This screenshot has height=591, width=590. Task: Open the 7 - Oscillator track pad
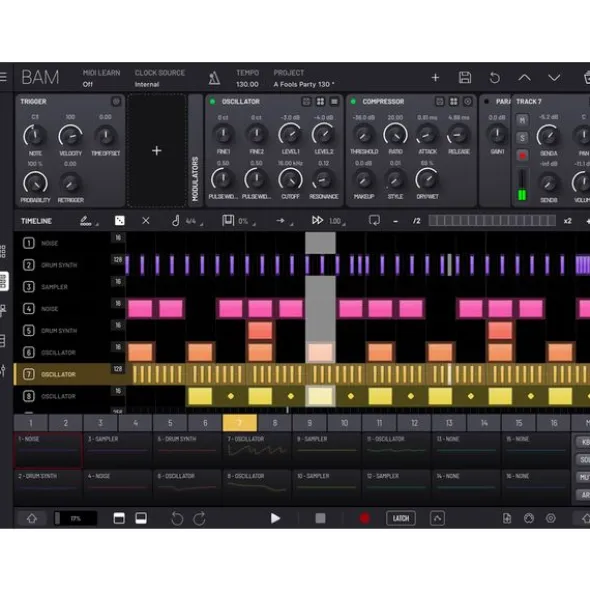(257, 450)
